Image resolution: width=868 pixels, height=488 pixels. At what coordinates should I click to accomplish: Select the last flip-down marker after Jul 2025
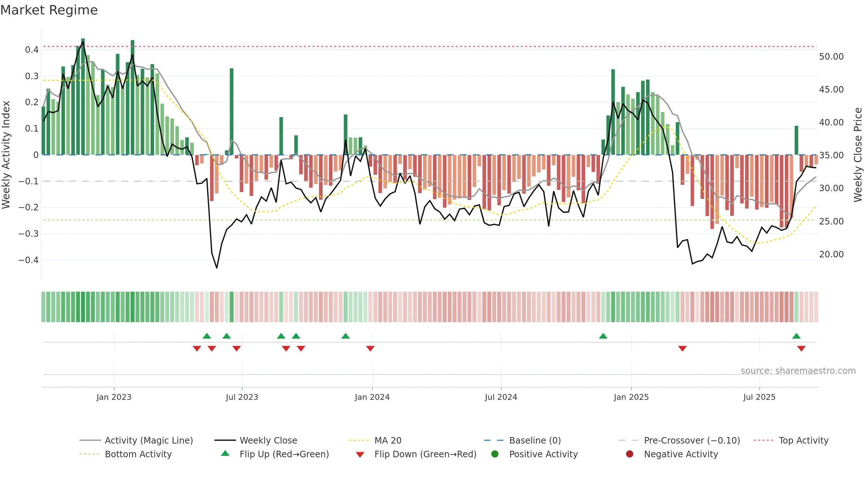click(x=801, y=348)
